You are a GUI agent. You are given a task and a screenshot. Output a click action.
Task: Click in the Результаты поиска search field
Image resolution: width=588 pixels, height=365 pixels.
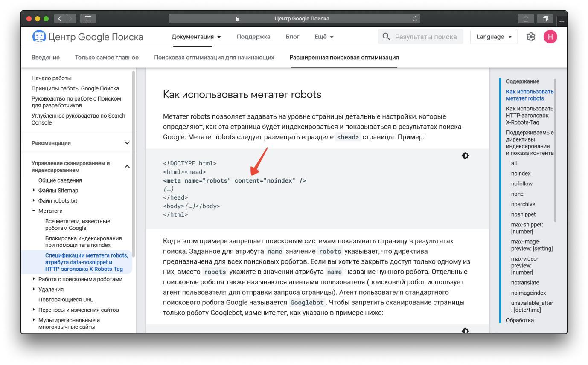(420, 37)
